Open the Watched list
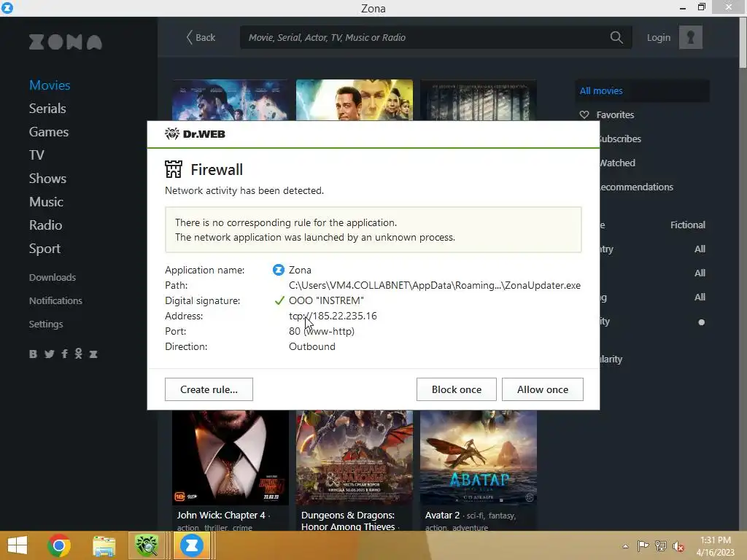The width and height of the screenshot is (747, 560). (617, 163)
